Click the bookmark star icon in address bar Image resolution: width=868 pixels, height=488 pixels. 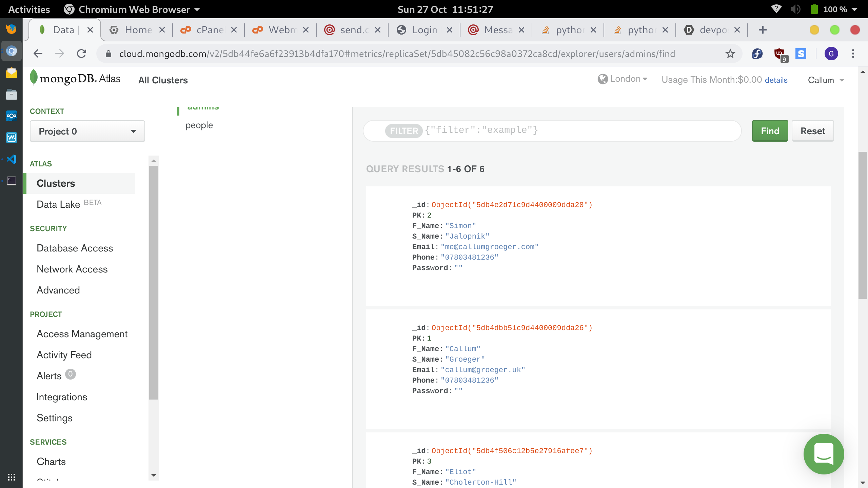(x=730, y=54)
